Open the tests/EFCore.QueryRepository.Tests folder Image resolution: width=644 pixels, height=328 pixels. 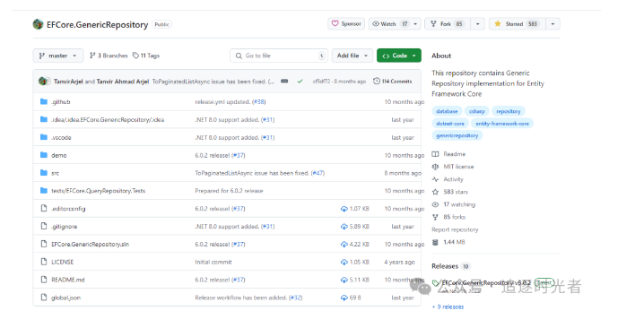98,191
